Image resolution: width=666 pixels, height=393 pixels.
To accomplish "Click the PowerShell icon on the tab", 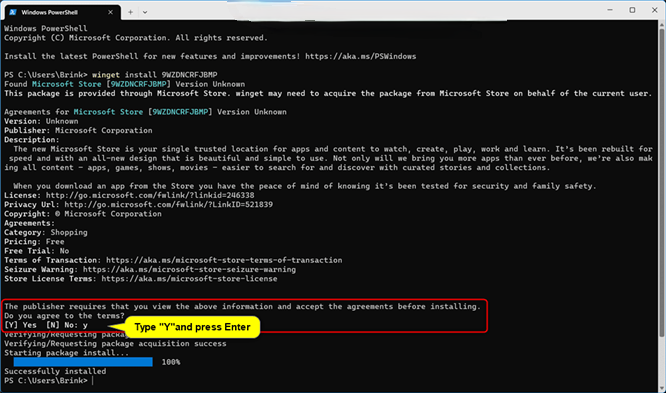I will 12,12.
